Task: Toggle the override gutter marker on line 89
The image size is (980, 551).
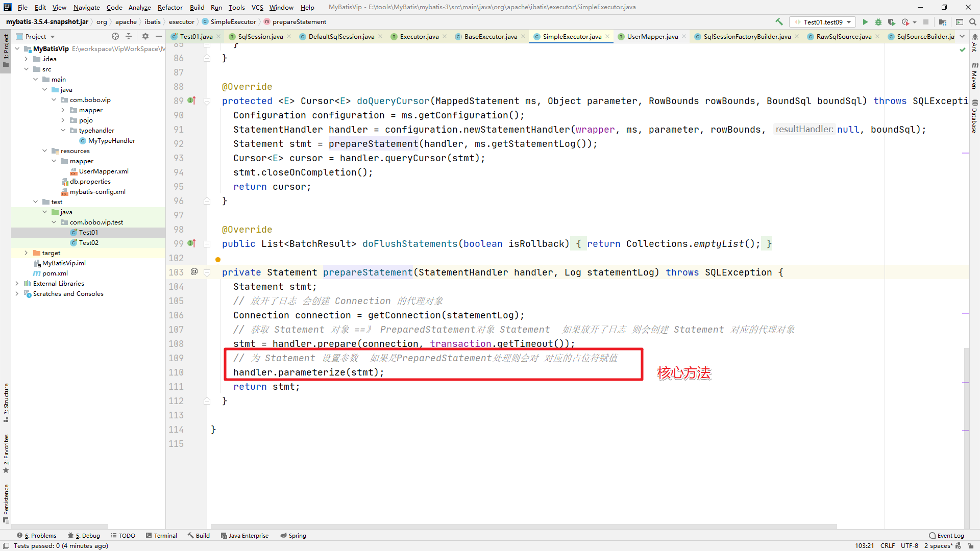Action: point(192,101)
